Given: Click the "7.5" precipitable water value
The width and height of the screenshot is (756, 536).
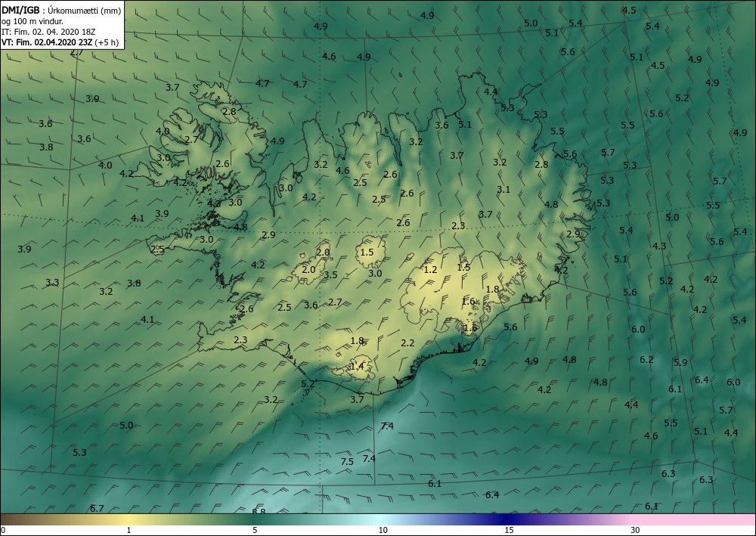Looking at the screenshot, I should (347, 461).
